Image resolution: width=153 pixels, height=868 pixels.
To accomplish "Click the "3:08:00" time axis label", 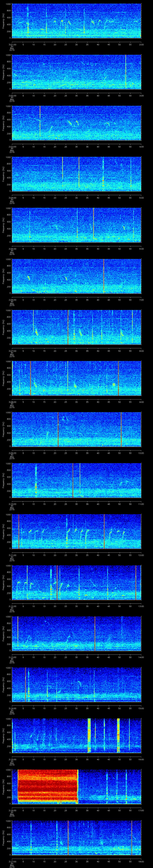I will [12, 402].
